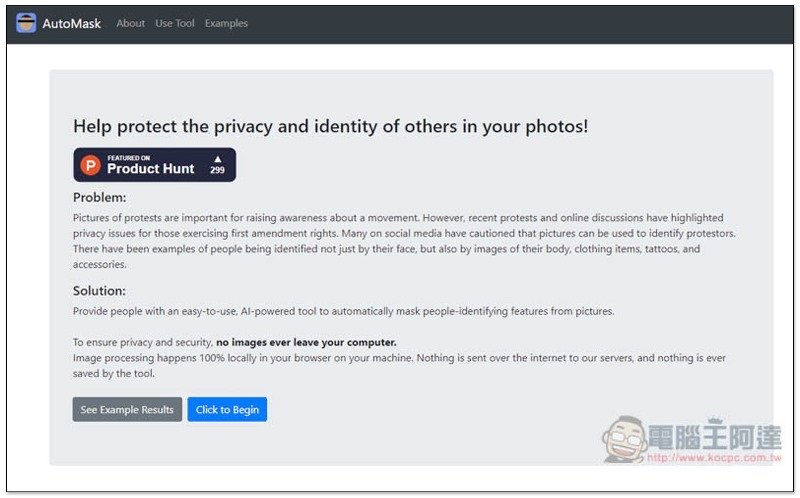Screen dimensions: 800x498
Task: Click the 299 upvote count
Action: [x=218, y=171]
